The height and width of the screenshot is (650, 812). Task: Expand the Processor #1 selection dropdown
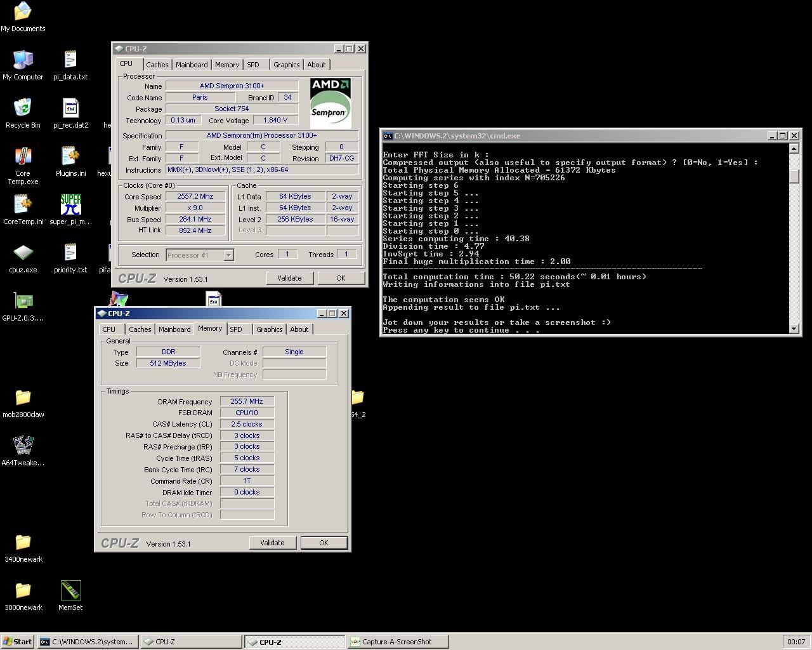[x=228, y=255]
